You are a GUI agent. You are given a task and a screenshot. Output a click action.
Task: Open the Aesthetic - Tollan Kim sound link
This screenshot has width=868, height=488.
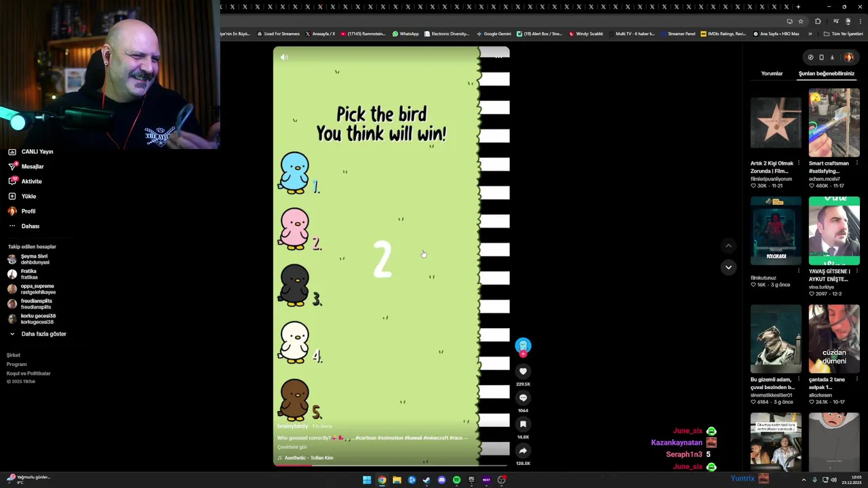pos(305,458)
